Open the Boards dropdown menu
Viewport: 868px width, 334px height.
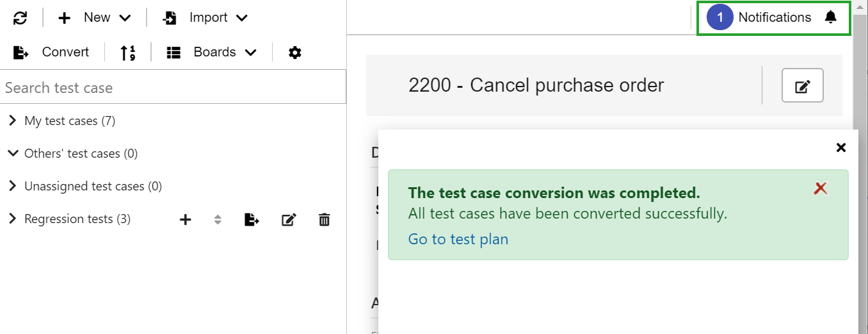point(211,53)
